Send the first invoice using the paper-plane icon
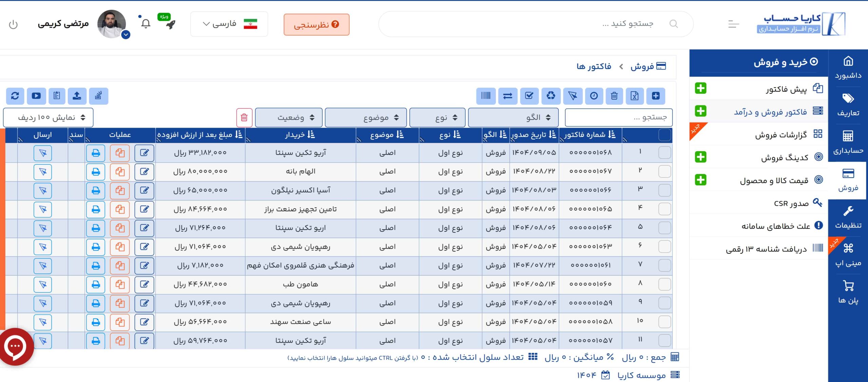Screen dimensions: 868x382 pyautogui.click(x=43, y=153)
